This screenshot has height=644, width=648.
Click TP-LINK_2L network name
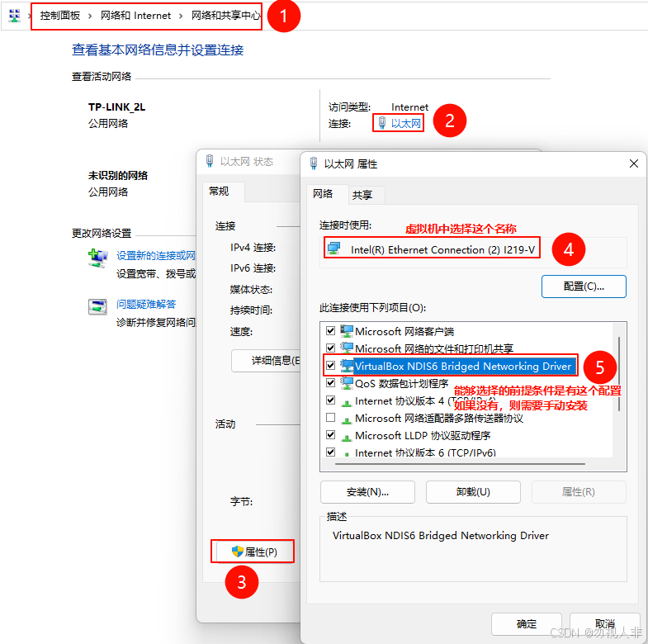tap(116, 107)
